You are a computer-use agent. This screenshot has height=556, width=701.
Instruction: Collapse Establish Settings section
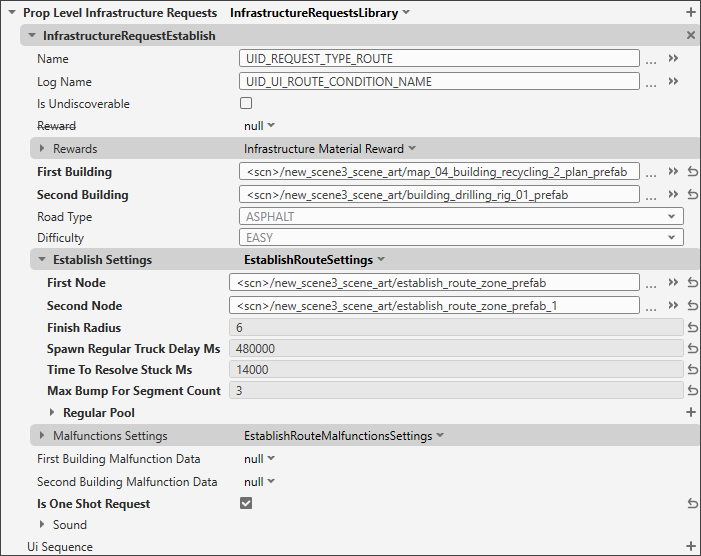pyautogui.click(x=42, y=259)
